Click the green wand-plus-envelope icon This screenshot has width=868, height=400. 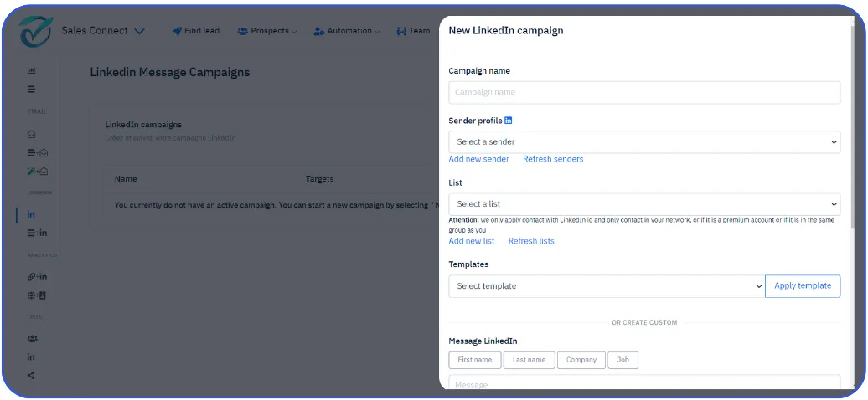(37, 172)
